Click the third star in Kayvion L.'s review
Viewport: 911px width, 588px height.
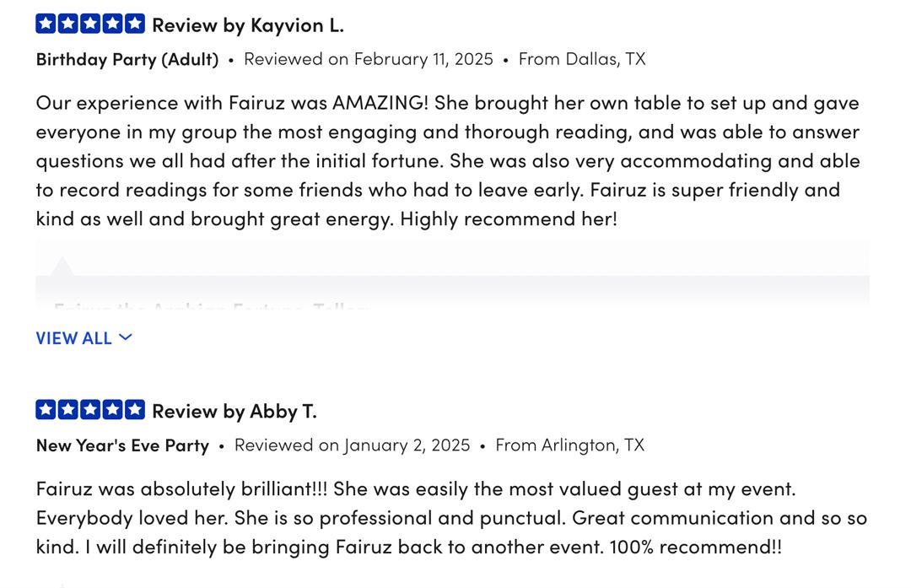(90, 24)
